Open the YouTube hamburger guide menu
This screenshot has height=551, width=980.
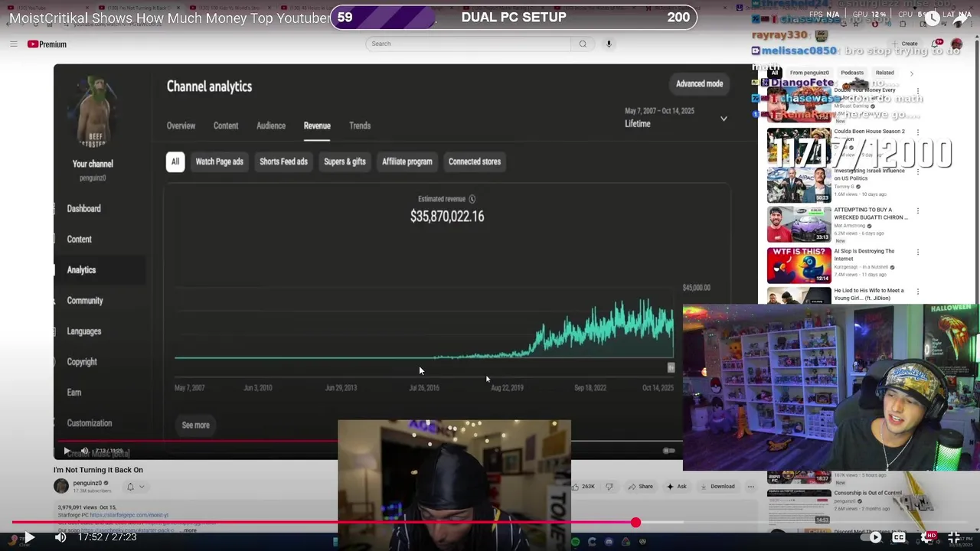click(13, 44)
